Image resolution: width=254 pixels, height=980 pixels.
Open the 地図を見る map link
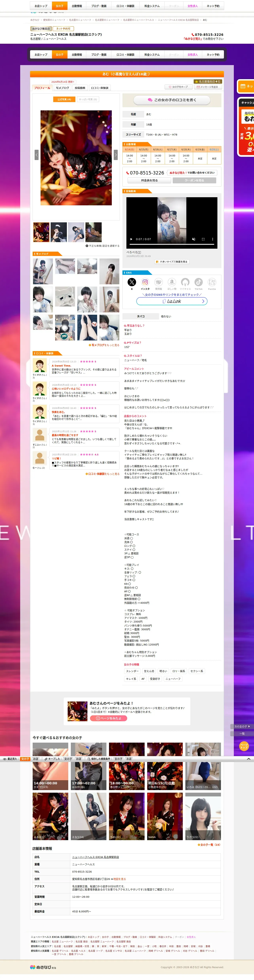pyautogui.click(x=119, y=879)
